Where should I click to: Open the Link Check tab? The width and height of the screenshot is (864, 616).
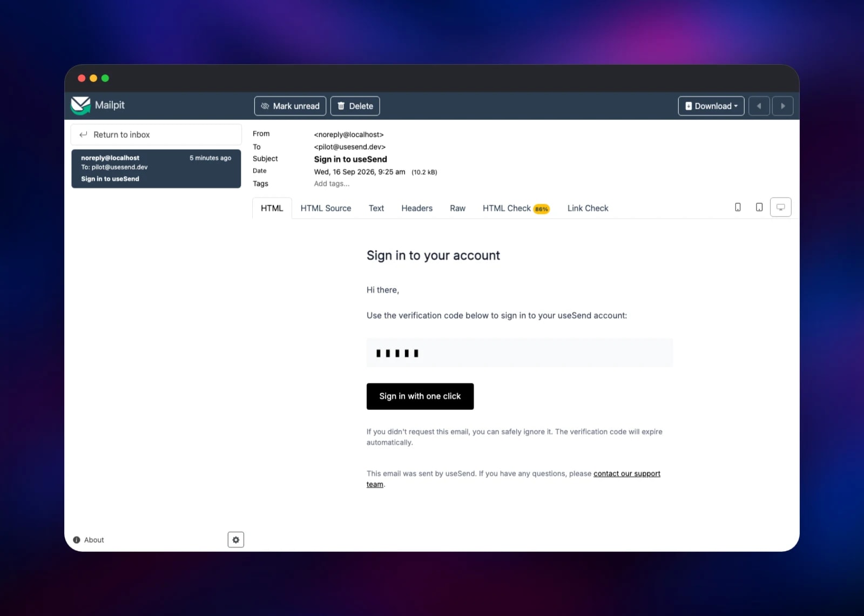588,208
